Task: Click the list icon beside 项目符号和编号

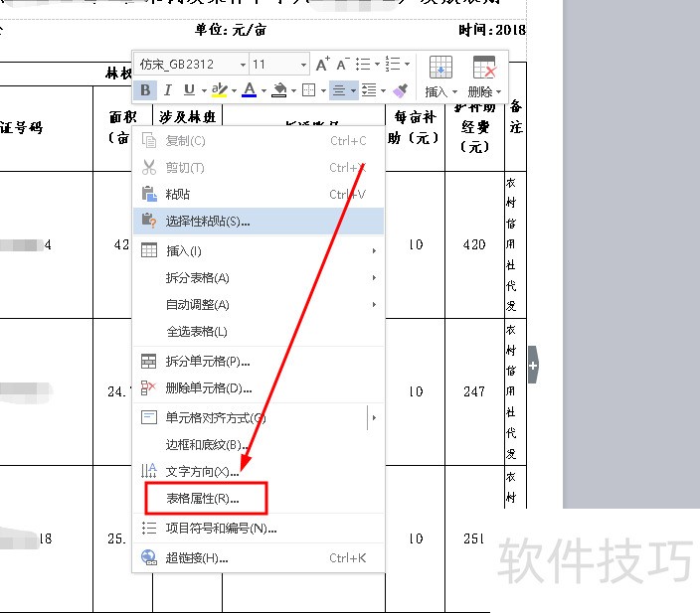Action: tap(149, 529)
